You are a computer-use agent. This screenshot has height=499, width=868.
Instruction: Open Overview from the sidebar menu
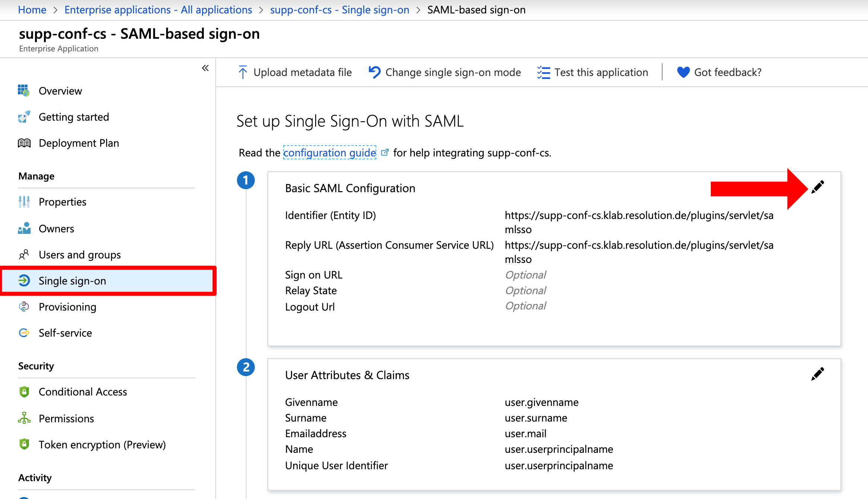tap(24, 90)
